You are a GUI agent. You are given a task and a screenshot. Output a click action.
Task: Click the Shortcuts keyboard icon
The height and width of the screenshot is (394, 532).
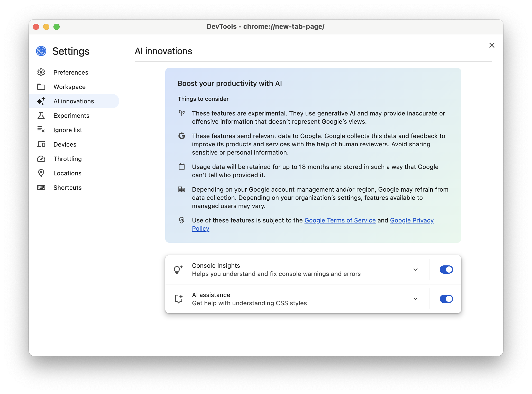coord(41,187)
